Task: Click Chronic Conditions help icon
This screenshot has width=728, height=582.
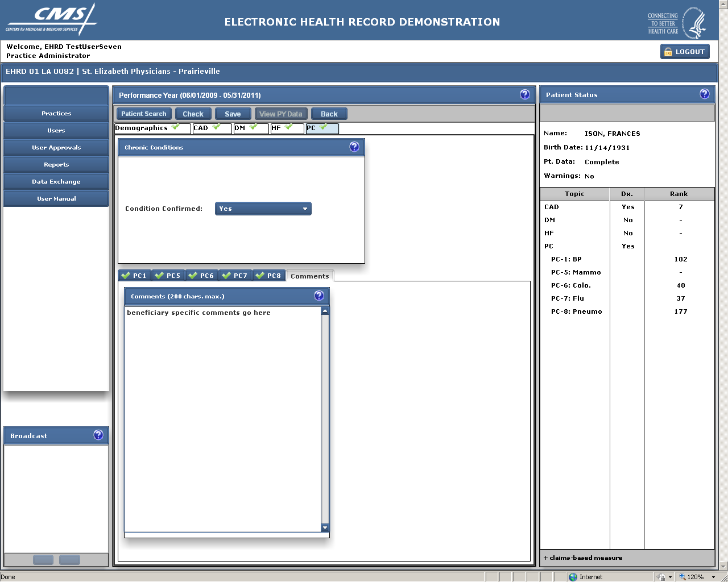Action: [354, 147]
